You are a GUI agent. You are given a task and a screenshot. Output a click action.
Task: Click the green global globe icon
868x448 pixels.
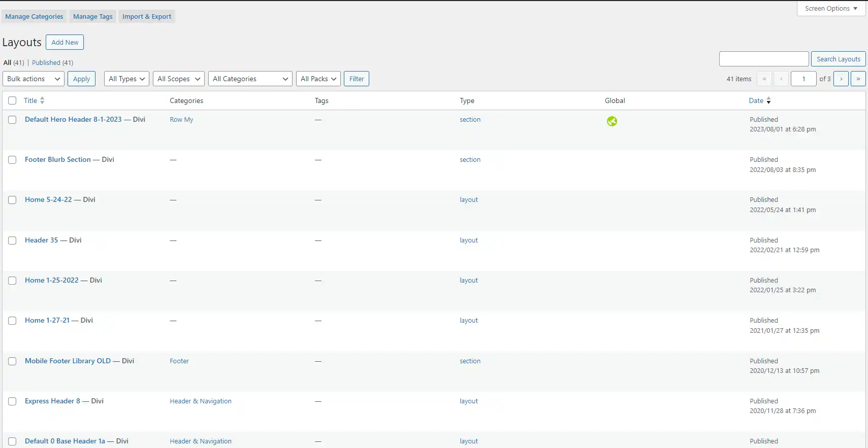pos(612,121)
